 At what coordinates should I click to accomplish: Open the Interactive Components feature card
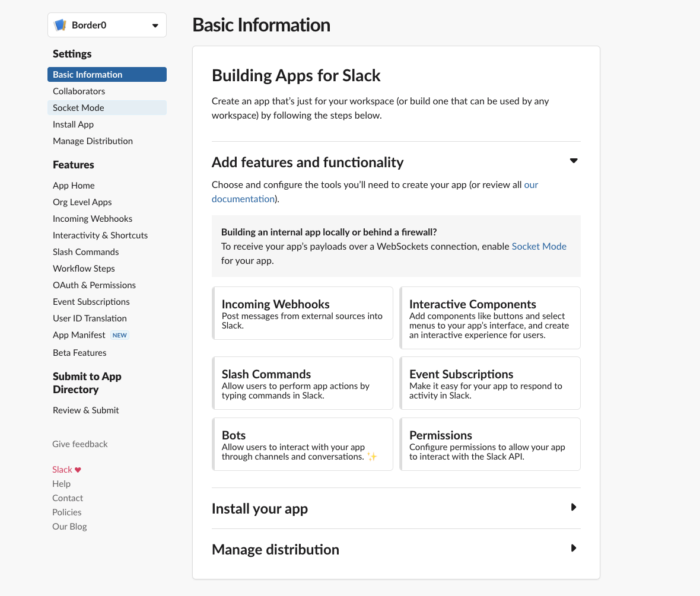pyautogui.click(x=490, y=318)
